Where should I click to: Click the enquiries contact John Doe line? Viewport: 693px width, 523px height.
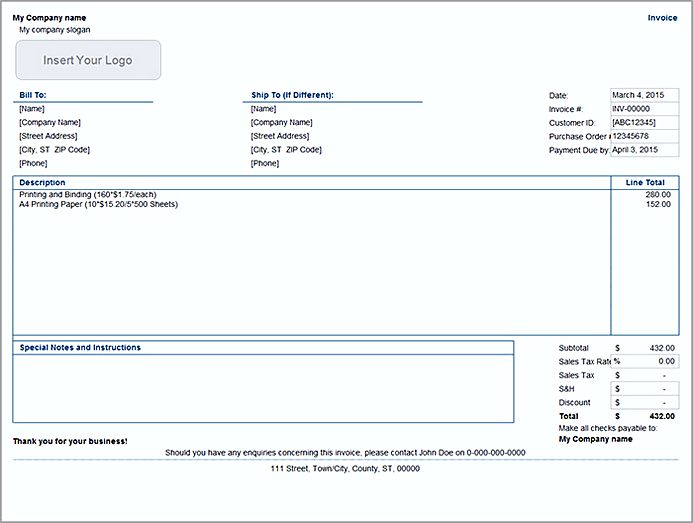(x=345, y=453)
